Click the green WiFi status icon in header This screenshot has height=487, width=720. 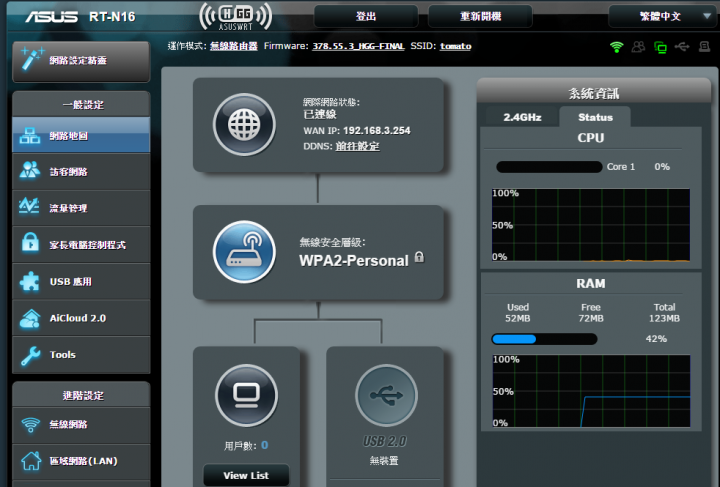coord(616,47)
